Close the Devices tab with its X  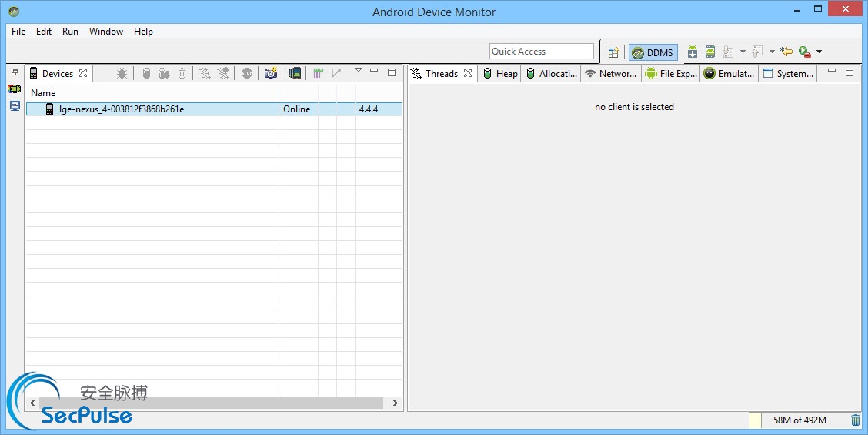coord(83,73)
